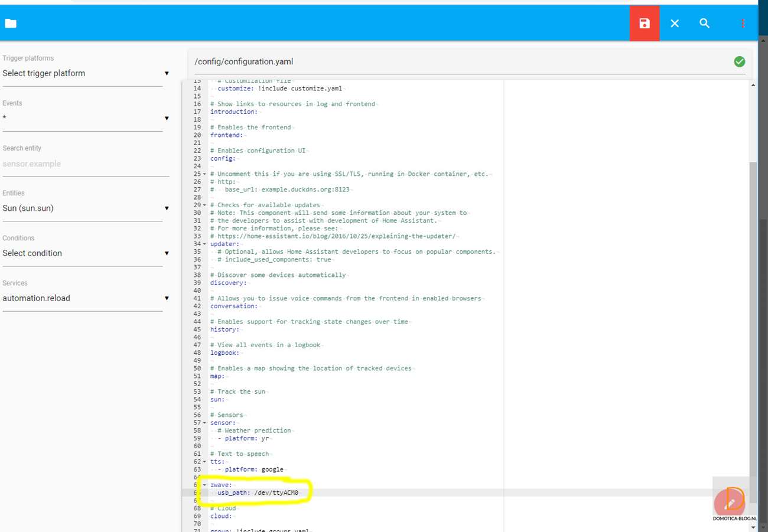
Task: Collapse the updater block fold arrow
Action: click(x=204, y=244)
